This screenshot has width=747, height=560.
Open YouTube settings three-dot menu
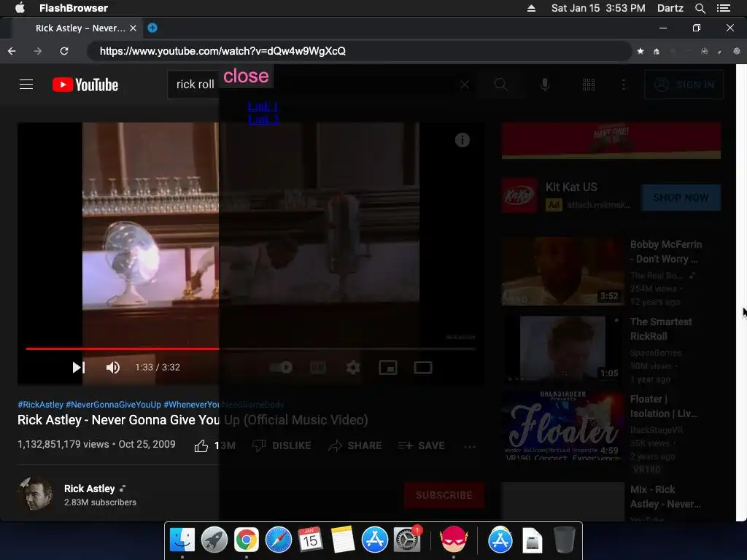pyautogui.click(x=624, y=85)
